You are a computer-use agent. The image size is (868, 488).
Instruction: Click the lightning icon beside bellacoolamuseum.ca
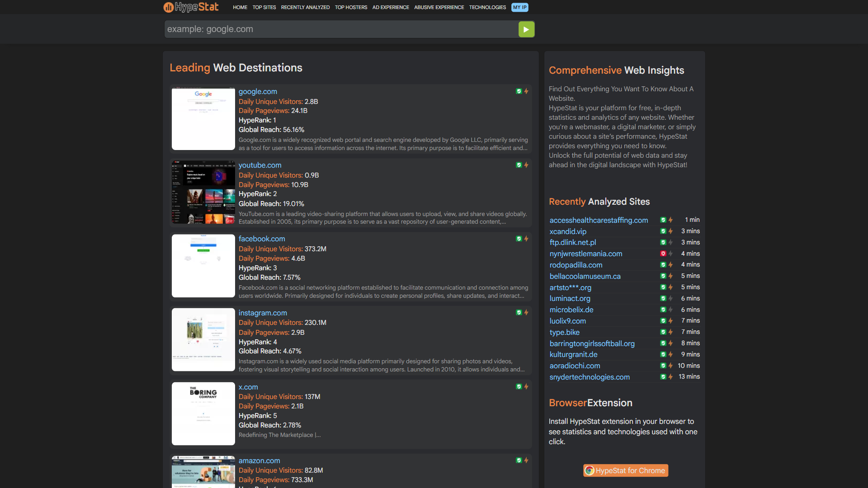670,276
